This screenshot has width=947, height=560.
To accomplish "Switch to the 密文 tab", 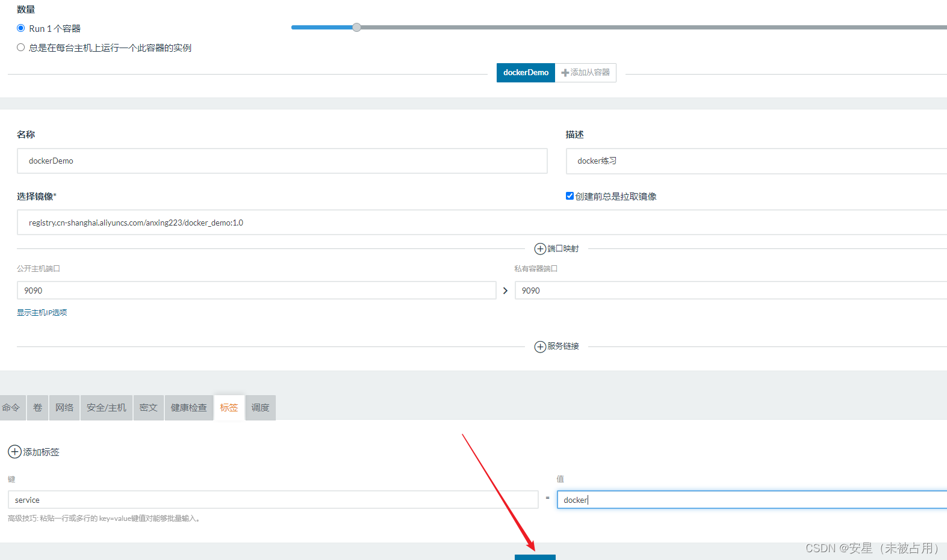I will pyautogui.click(x=149, y=408).
